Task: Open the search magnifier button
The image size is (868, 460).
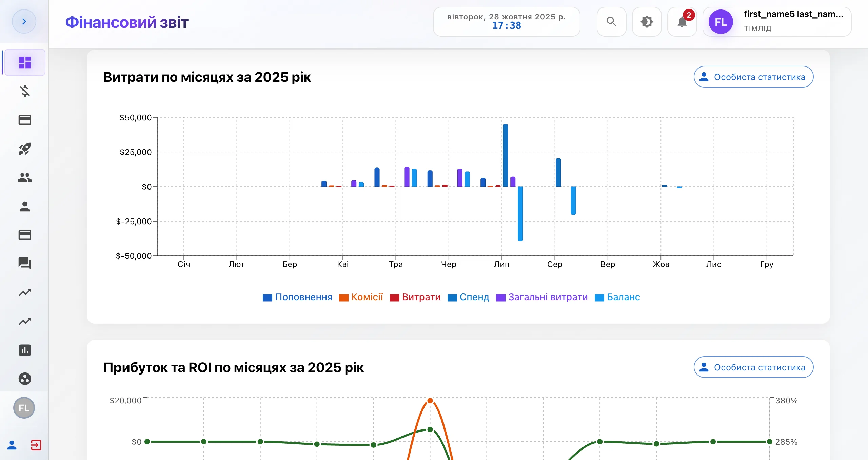Action: tap(611, 22)
